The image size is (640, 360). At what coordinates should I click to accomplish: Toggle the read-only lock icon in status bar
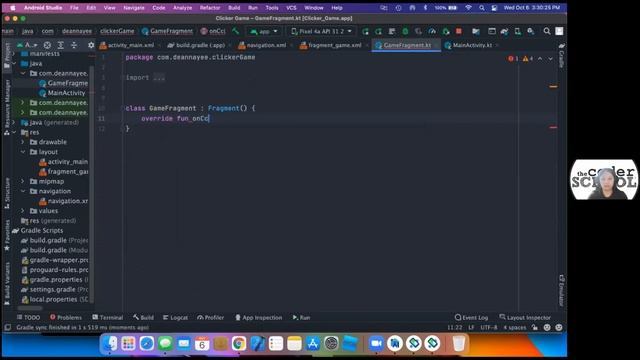pos(535,327)
